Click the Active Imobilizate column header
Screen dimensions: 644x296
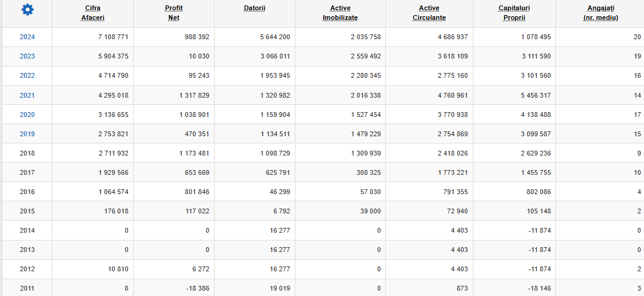340,13
